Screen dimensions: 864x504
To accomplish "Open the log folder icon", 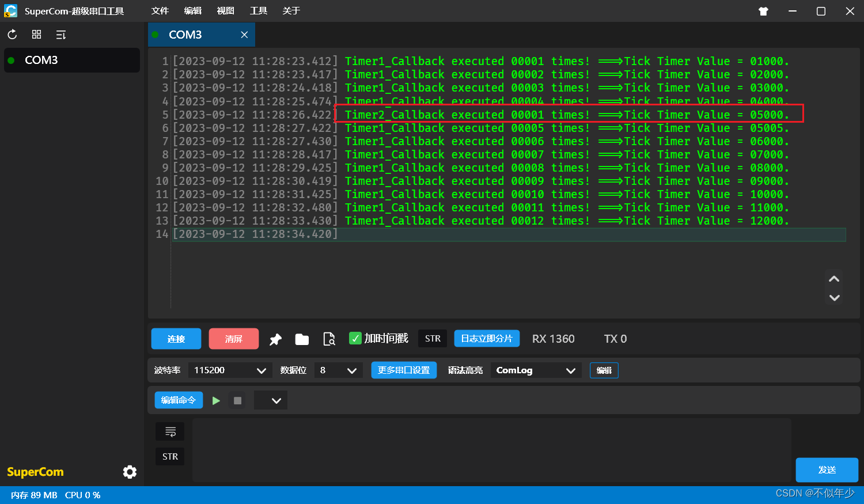I will (x=302, y=339).
